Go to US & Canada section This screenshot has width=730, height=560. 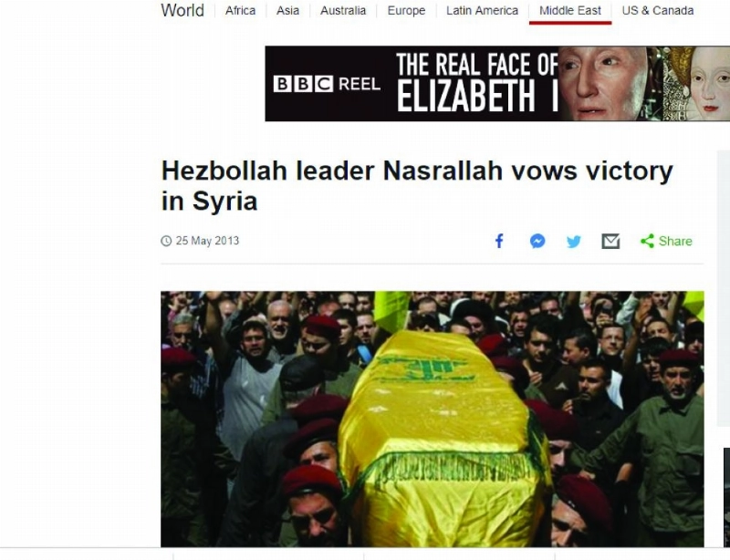click(x=658, y=10)
